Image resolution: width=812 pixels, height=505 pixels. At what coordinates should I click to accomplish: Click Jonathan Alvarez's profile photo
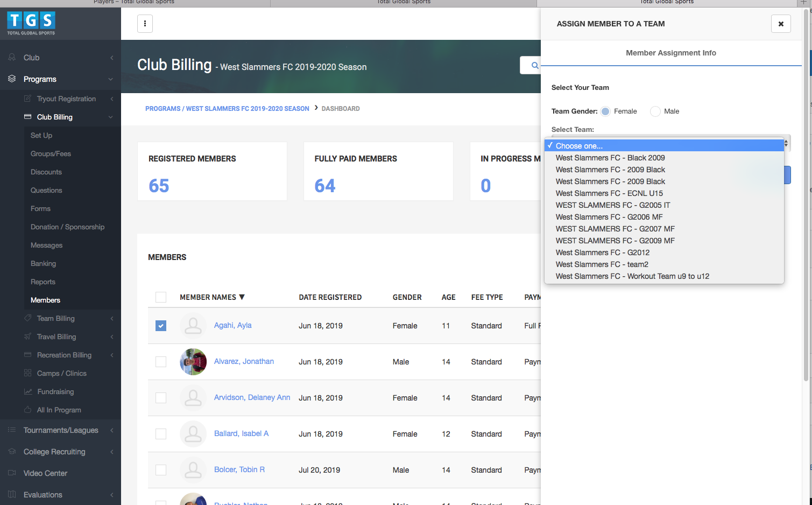[193, 362]
